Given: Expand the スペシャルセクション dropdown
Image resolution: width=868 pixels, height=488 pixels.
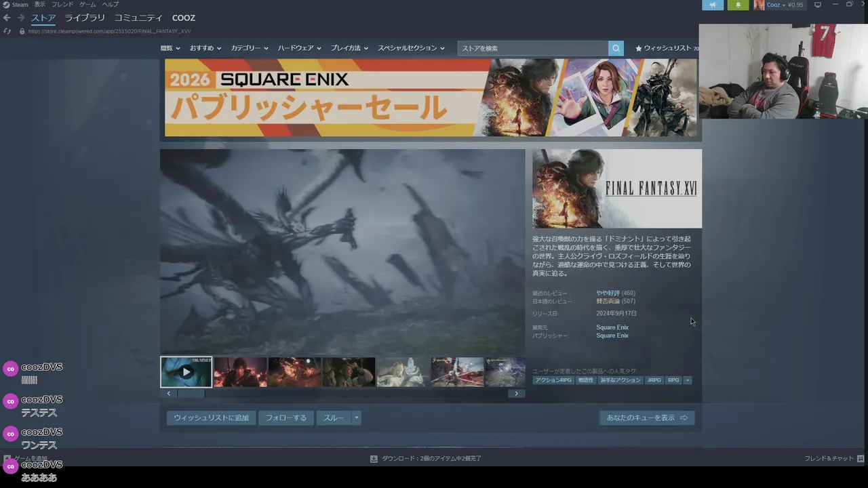Looking at the screenshot, I should click(411, 48).
